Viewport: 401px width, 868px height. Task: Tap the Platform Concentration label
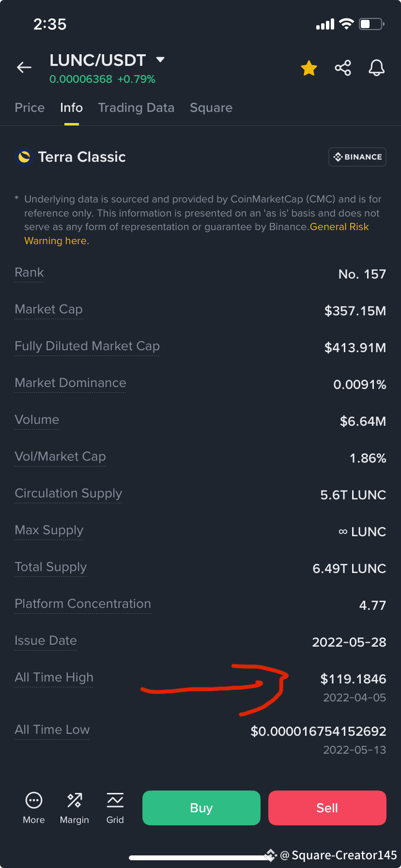(83, 604)
